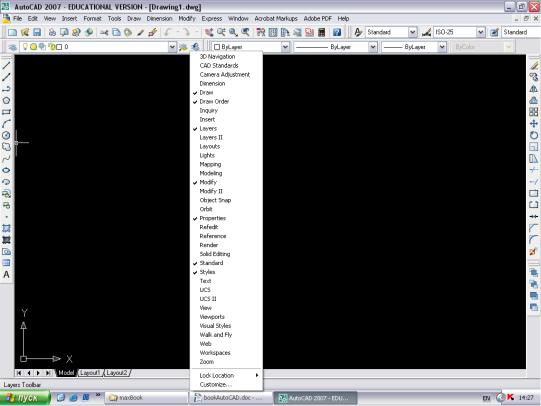Click Customize... in the toolbar menu
The width and height of the screenshot is (541, 406).
click(226, 384)
